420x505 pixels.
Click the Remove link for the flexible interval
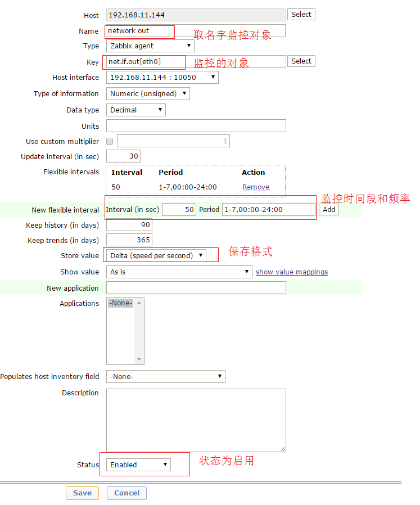(x=256, y=187)
